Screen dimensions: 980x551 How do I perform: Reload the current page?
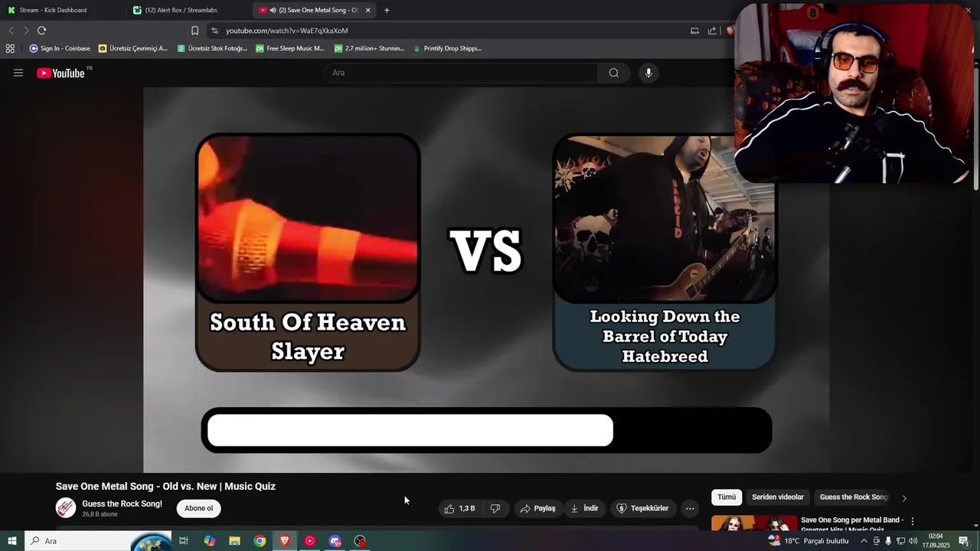[x=42, y=31]
